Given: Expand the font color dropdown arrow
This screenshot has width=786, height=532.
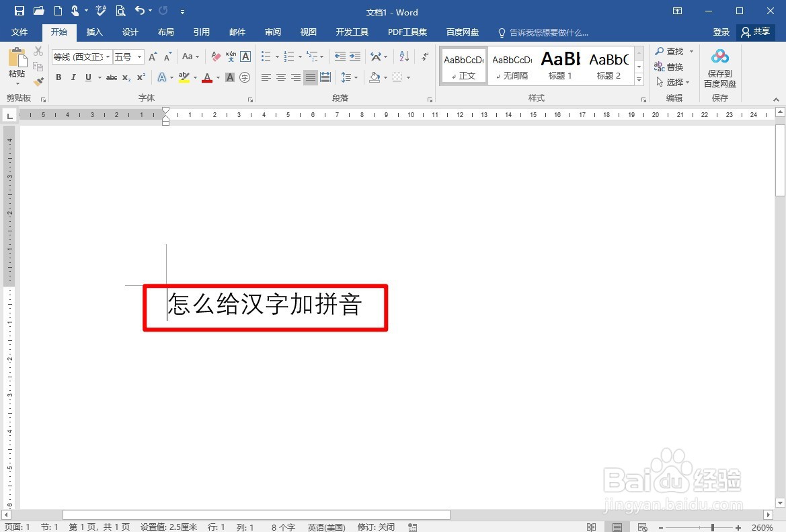Looking at the screenshot, I should pos(217,77).
